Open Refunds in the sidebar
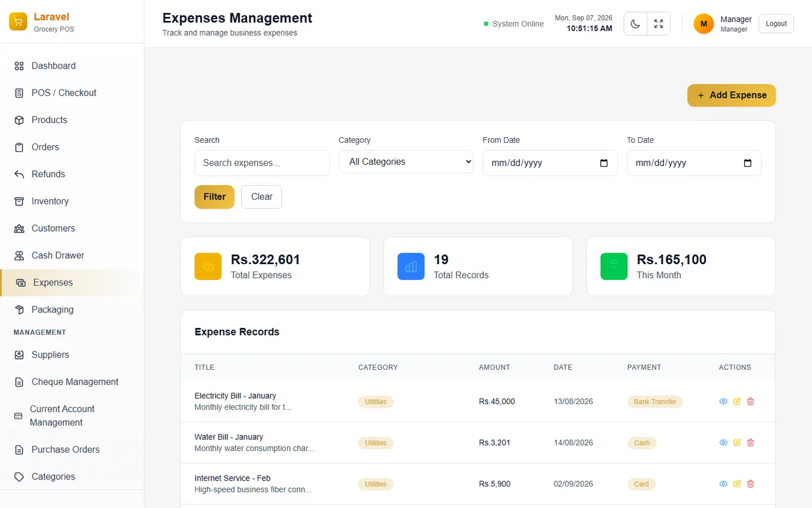 point(72,174)
